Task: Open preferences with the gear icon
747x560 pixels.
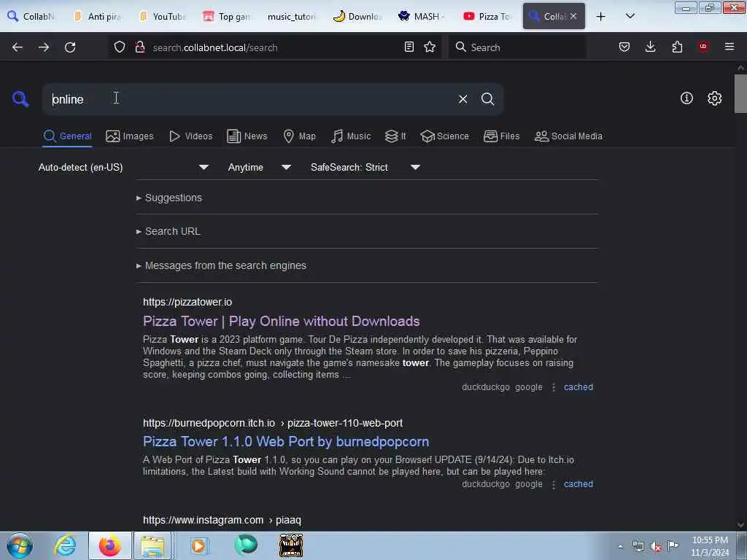Action: point(714,98)
